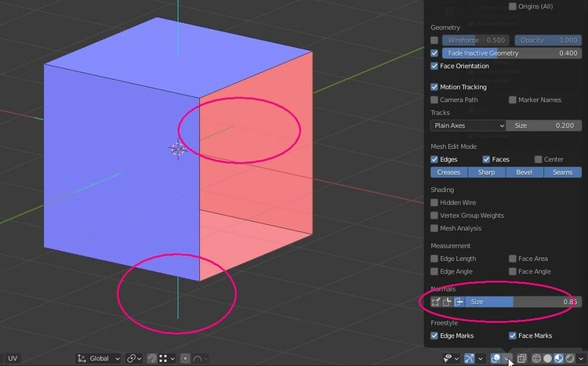Disable the Face Orientation checkbox
This screenshot has height=366, width=588.
(x=435, y=67)
